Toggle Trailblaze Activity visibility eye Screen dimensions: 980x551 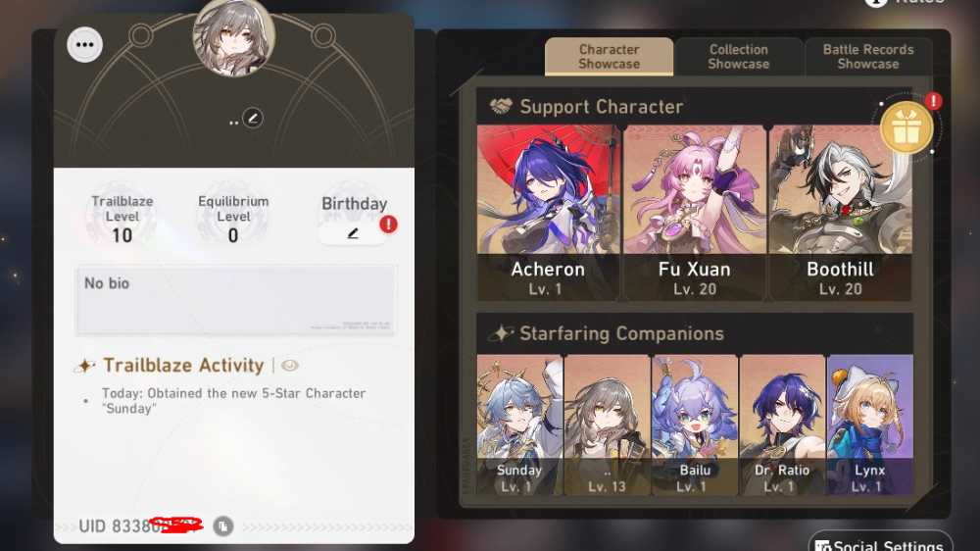click(289, 366)
